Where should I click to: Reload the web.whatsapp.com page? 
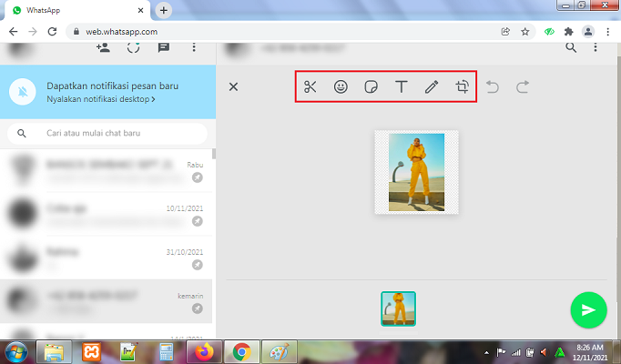(52, 32)
